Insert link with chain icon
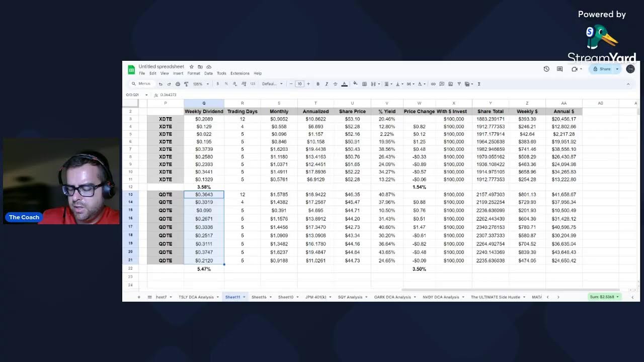The width and height of the screenshot is (644, 362). pos(433,84)
